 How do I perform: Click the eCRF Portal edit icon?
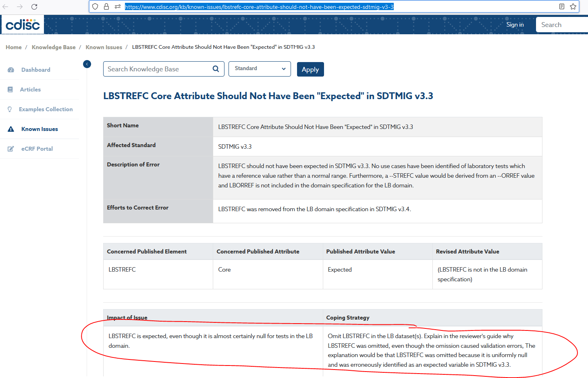coord(11,149)
